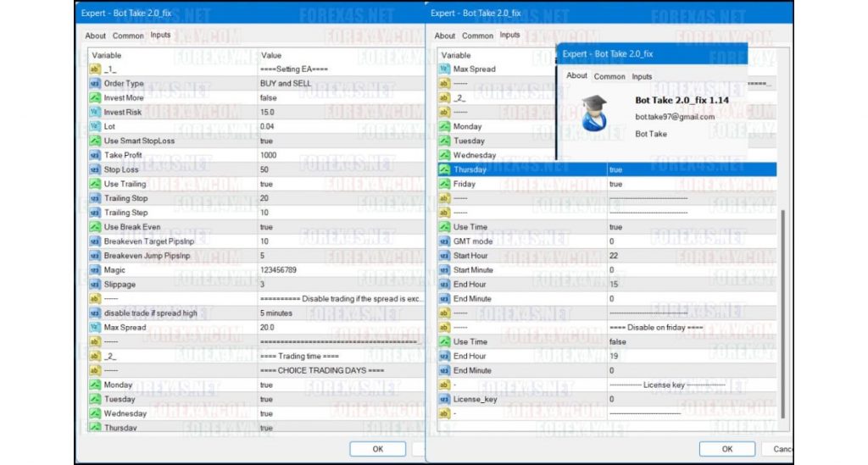Click the Order Type variable icon in left window
868x465 pixels.
(95, 84)
